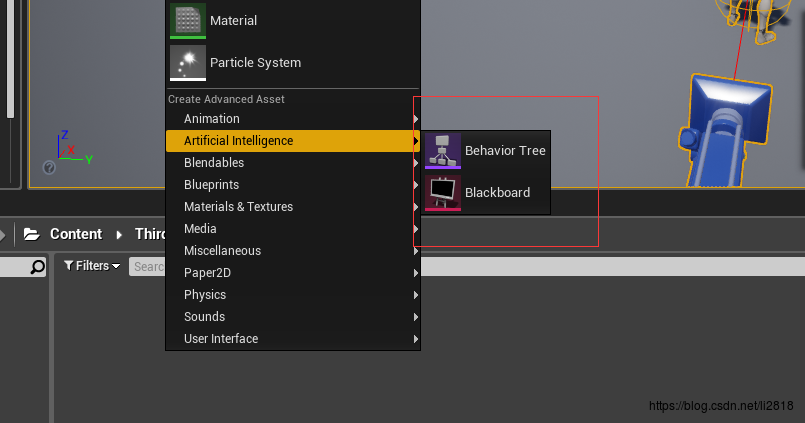Click the Blackboard asset icon

[443, 193]
